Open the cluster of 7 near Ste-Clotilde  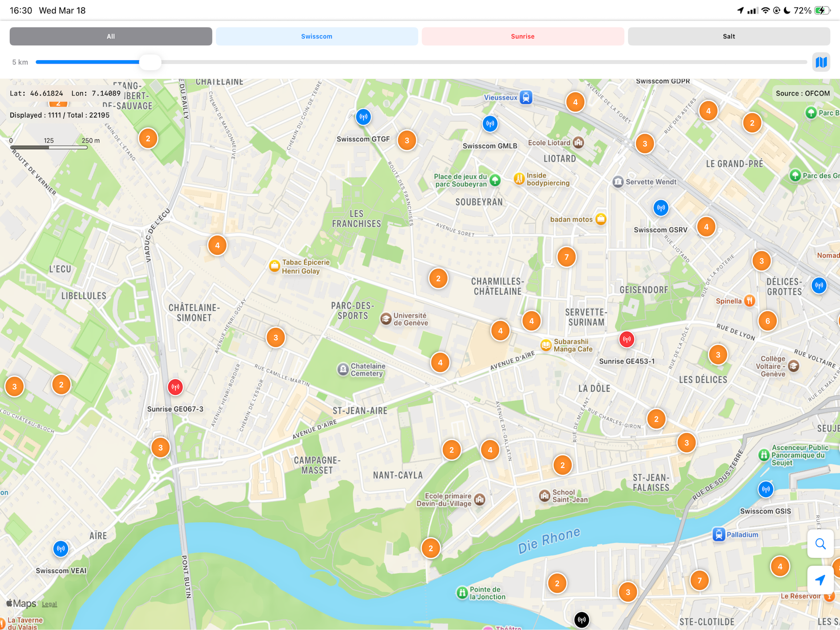(x=699, y=580)
